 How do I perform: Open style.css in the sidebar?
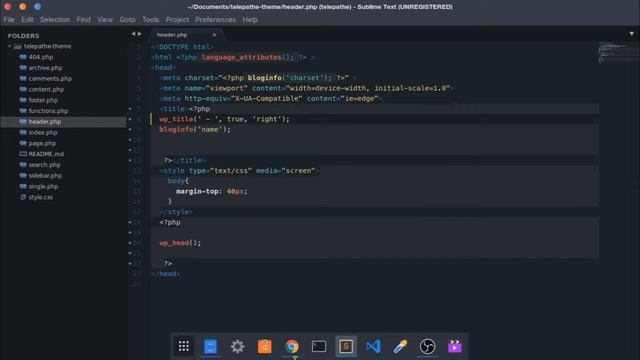[x=40, y=197]
